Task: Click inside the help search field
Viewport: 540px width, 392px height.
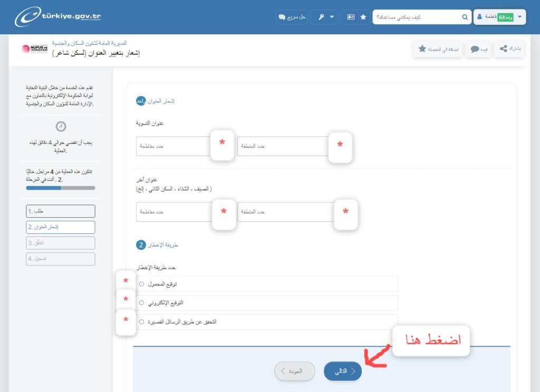Action: [417, 16]
